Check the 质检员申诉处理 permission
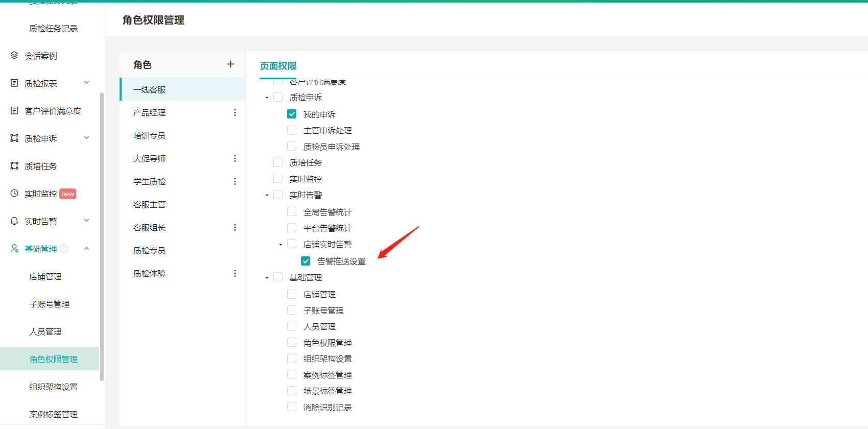 (292, 146)
